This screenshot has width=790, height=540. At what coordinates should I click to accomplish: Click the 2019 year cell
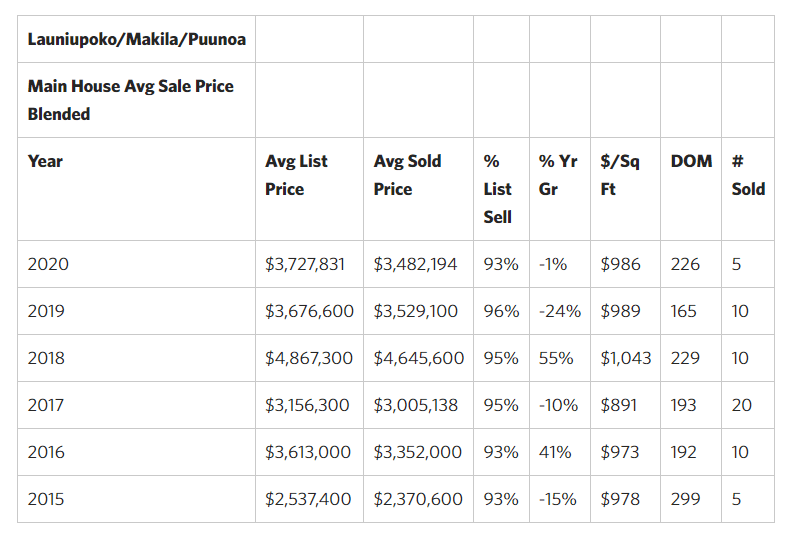click(x=46, y=311)
